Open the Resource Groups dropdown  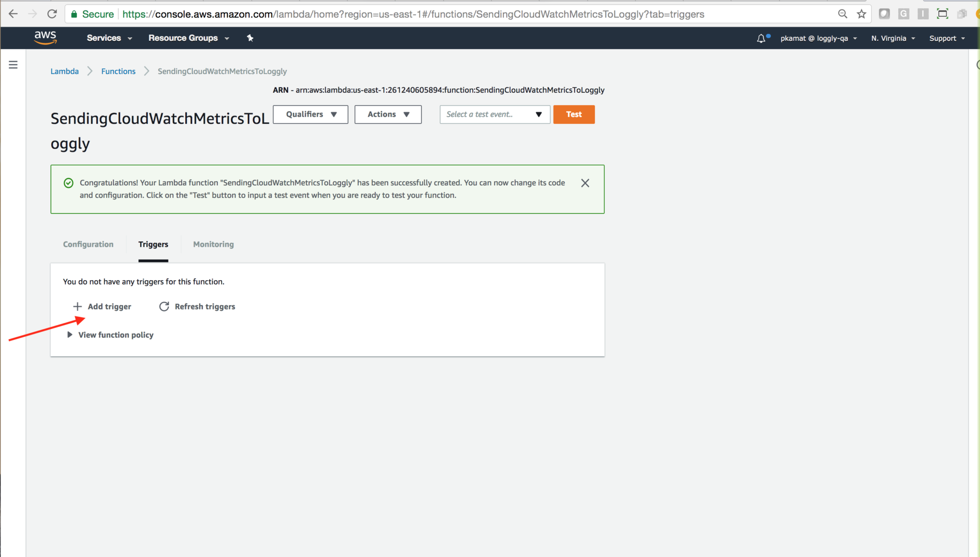click(189, 38)
